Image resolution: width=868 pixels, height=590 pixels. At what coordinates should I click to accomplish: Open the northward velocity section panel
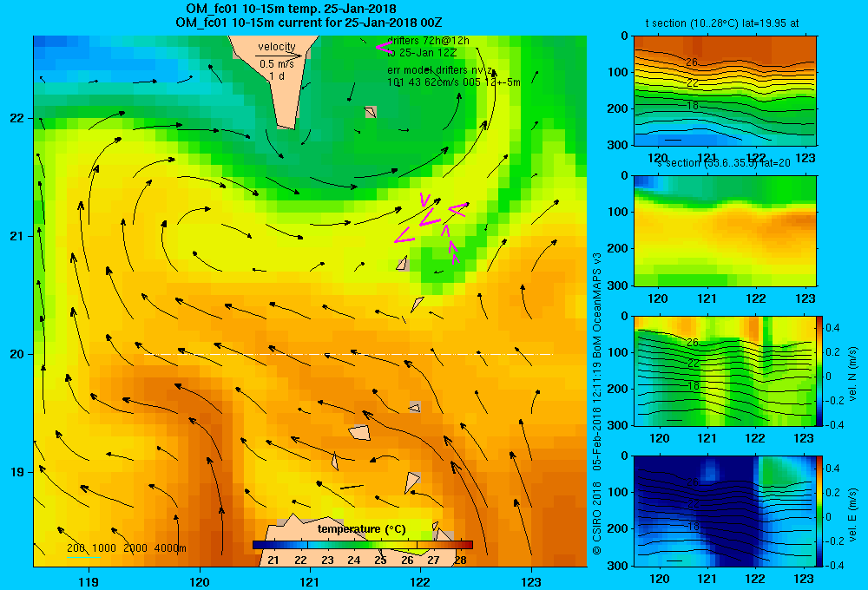(725, 370)
